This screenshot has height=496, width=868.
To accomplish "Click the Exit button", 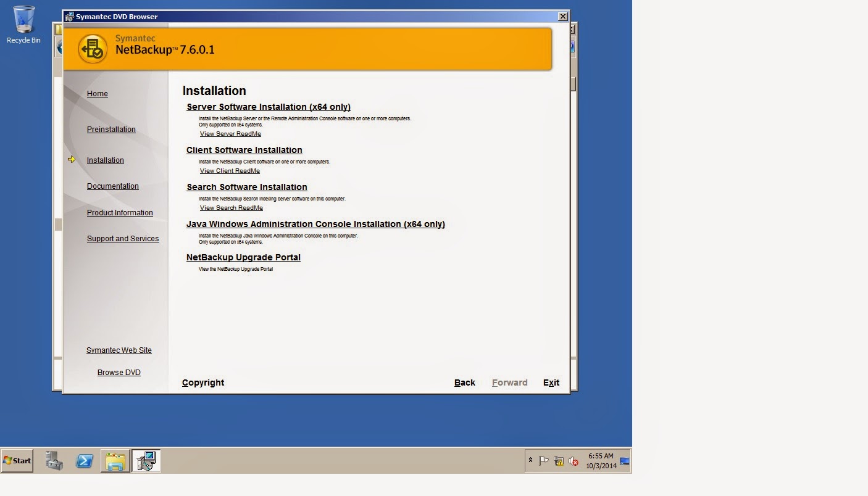I will pos(551,382).
